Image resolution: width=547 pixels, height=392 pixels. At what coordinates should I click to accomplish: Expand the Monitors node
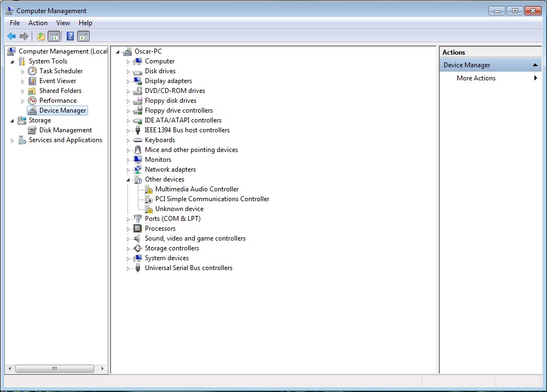(x=128, y=160)
